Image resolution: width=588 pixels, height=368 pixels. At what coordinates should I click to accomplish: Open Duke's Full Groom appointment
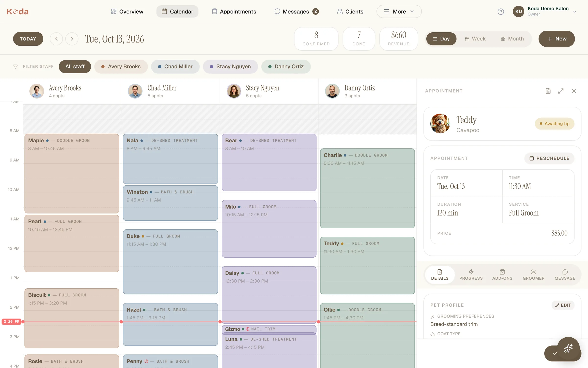tap(170, 262)
